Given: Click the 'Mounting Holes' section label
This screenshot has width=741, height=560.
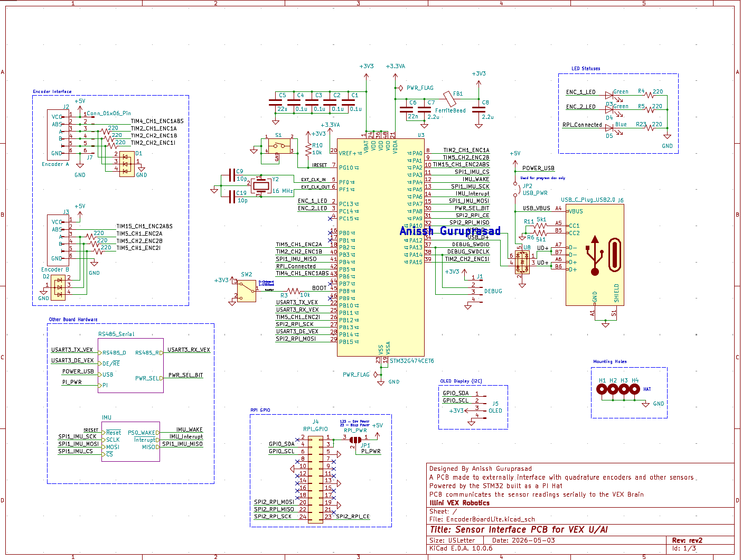Looking at the screenshot, I should (610, 362).
